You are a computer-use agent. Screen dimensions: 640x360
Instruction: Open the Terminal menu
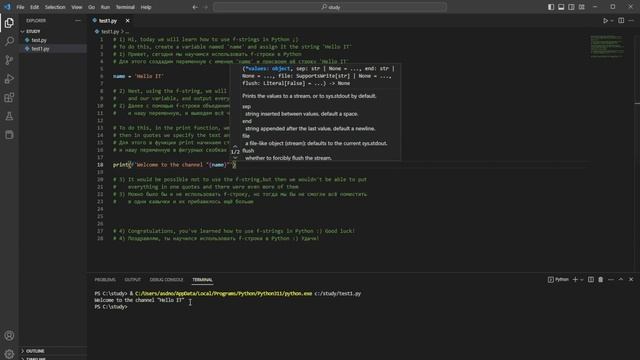click(125, 7)
